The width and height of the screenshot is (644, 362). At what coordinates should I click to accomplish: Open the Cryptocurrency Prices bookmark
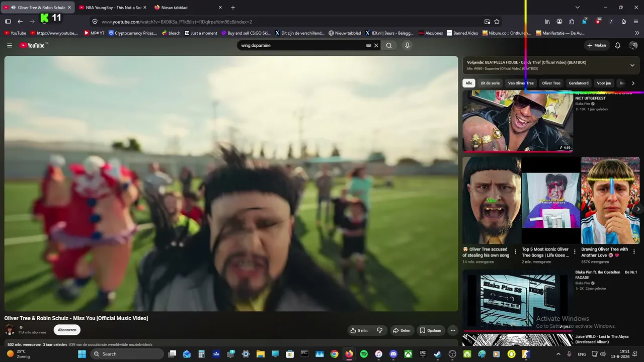pyautogui.click(x=133, y=33)
